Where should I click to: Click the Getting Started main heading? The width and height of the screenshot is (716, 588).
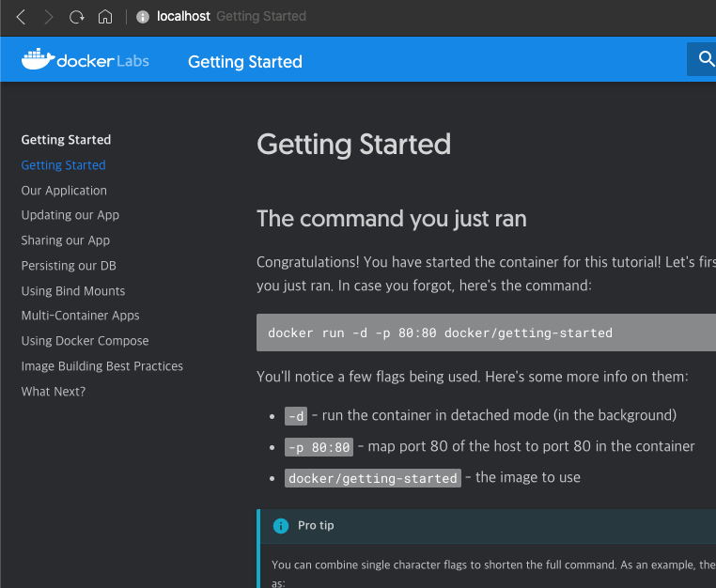click(x=354, y=145)
